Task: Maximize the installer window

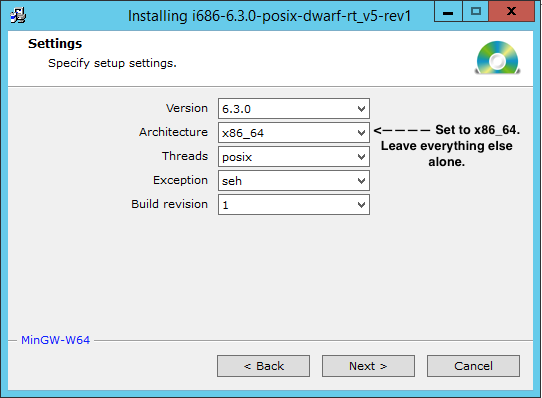Action: pyautogui.click(x=476, y=12)
